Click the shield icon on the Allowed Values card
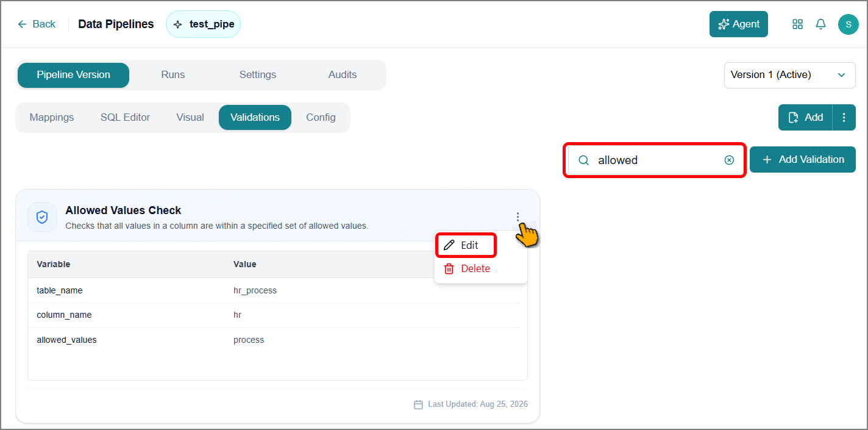 [x=42, y=217]
